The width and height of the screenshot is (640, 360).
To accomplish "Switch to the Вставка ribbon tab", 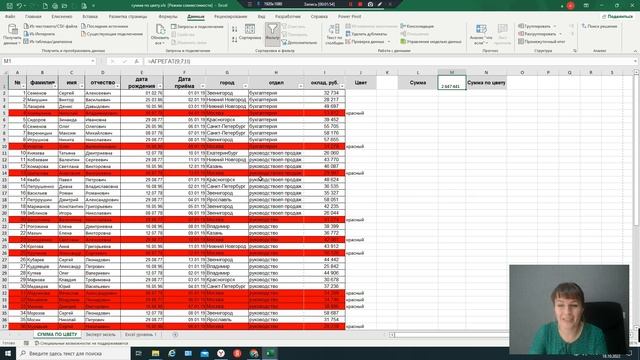I will point(90,17).
